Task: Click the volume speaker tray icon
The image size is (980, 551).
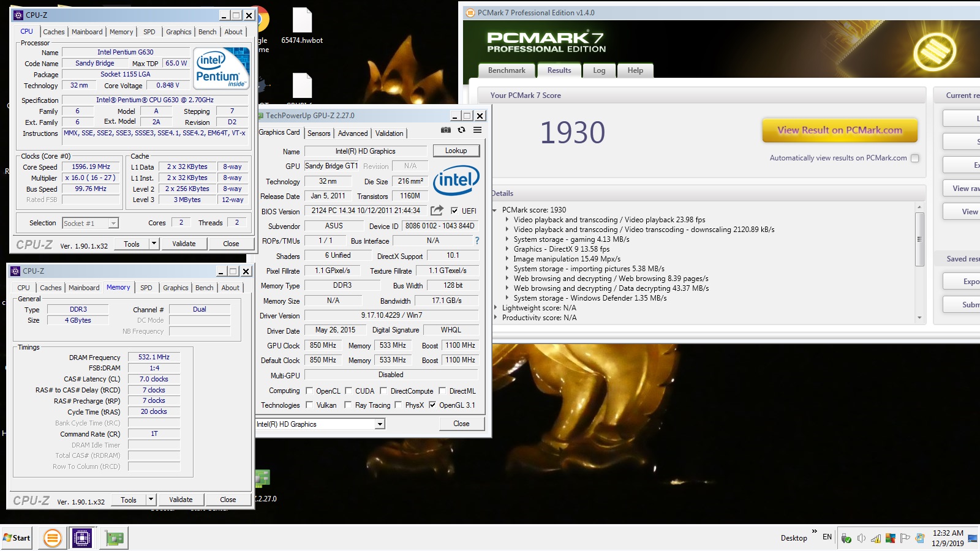Action: tap(861, 538)
